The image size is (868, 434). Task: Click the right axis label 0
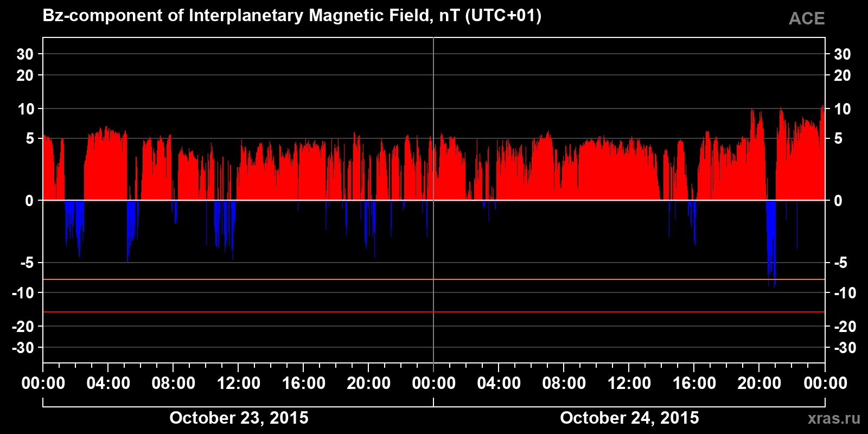838,201
